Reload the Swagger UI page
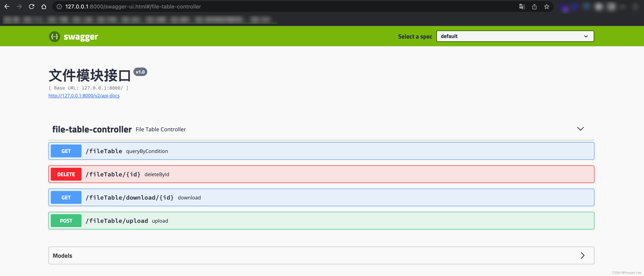The width and height of the screenshot is (644, 276). tap(32, 7)
